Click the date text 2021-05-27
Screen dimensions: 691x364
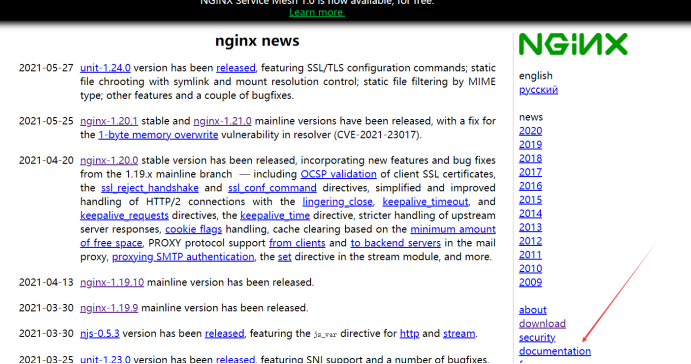tap(46, 68)
